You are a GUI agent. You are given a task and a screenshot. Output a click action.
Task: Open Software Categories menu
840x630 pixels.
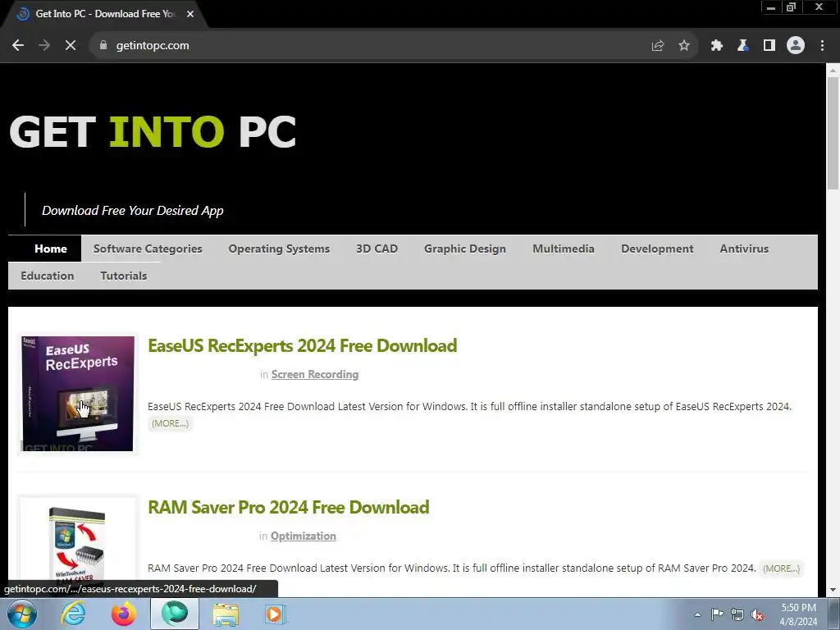coord(148,249)
